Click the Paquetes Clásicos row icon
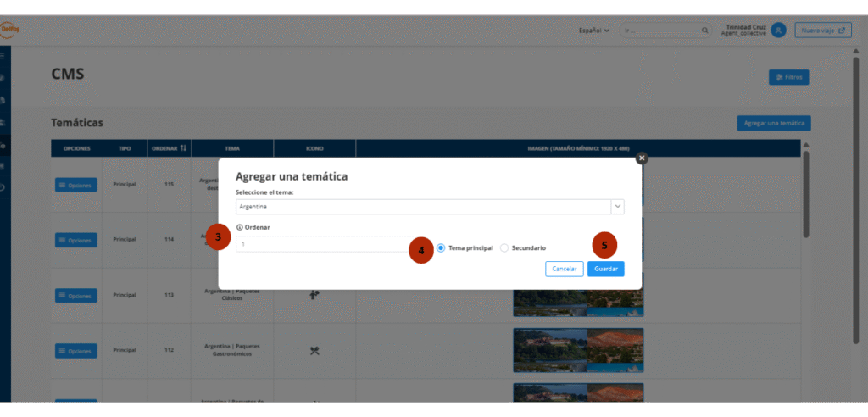868x417 pixels. pos(314,295)
